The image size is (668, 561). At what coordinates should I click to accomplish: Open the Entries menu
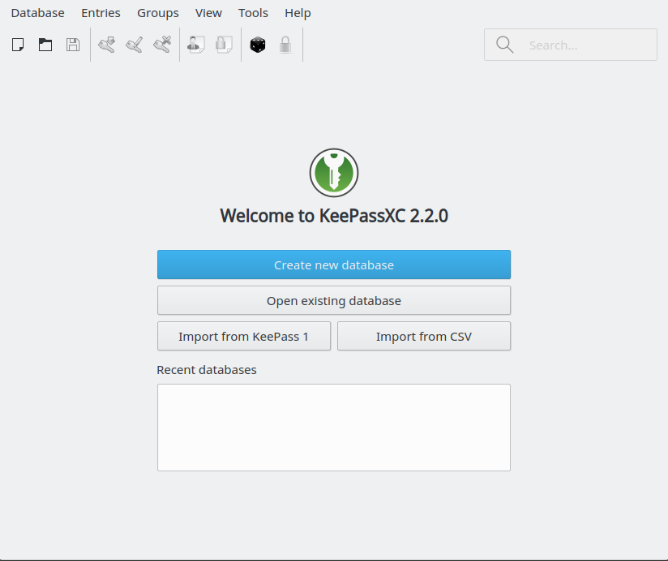click(101, 13)
